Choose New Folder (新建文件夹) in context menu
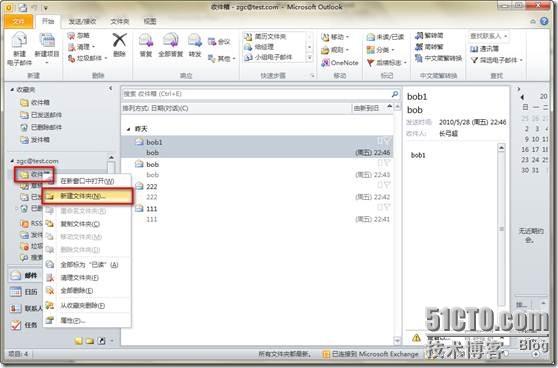558x368 pixels. click(87, 196)
